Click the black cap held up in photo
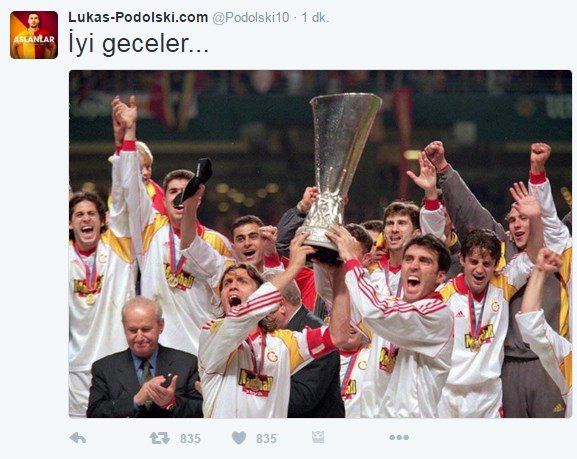 pyautogui.click(x=194, y=181)
